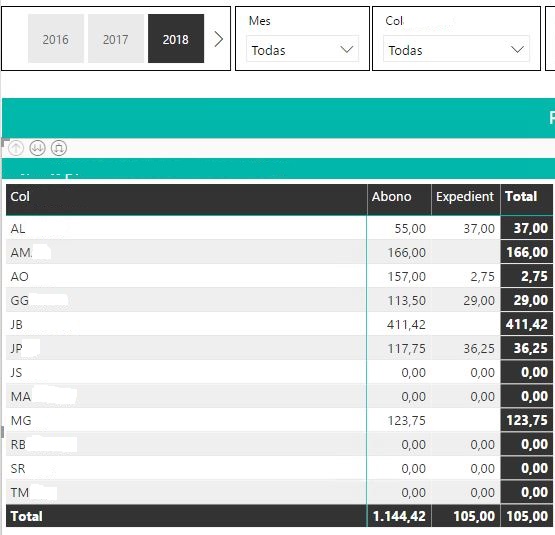Sort by the Expedient column header
This screenshot has width=555, height=535.
(x=465, y=197)
